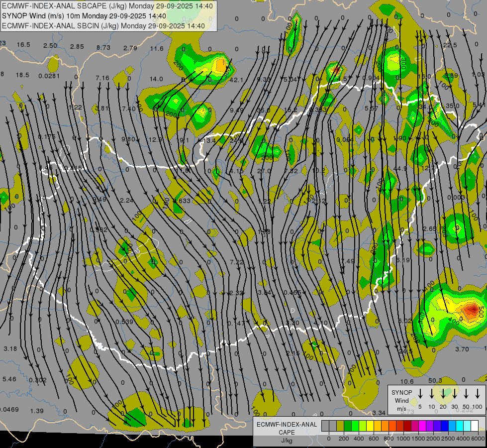The width and height of the screenshot is (487, 448).
Task: Click the 1000 tick label on CAPE scale
Action: (x=403, y=439)
